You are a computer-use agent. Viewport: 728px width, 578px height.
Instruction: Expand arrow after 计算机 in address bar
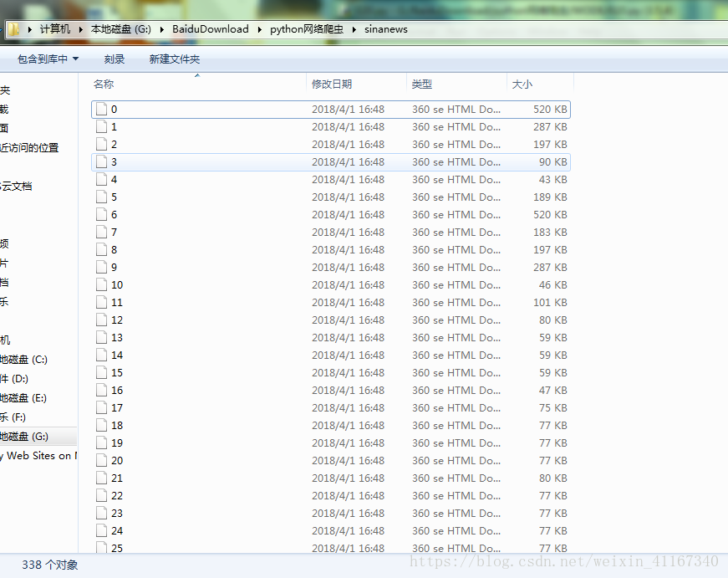pyautogui.click(x=81, y=29)
